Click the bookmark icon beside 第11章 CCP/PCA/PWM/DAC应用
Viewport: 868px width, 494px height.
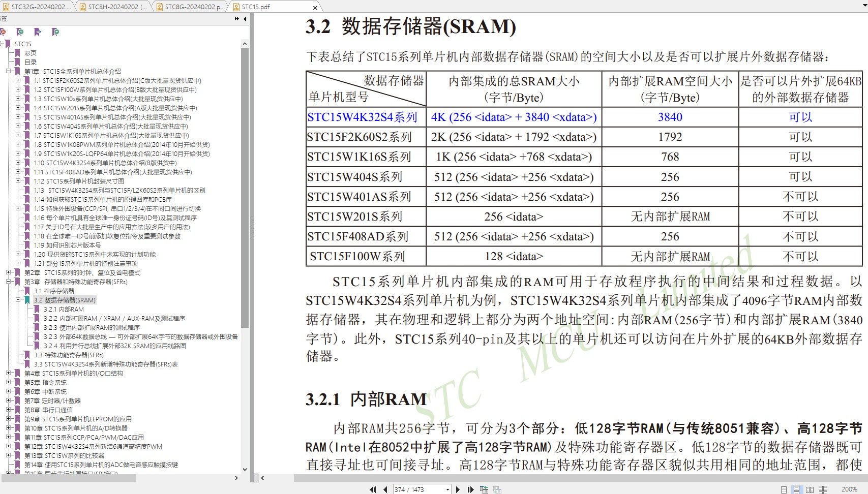(x=18, y=437)
